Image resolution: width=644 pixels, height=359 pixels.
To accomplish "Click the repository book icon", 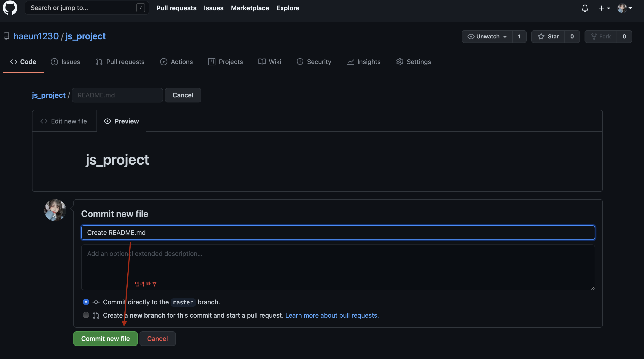I will (x=6, y=36).
